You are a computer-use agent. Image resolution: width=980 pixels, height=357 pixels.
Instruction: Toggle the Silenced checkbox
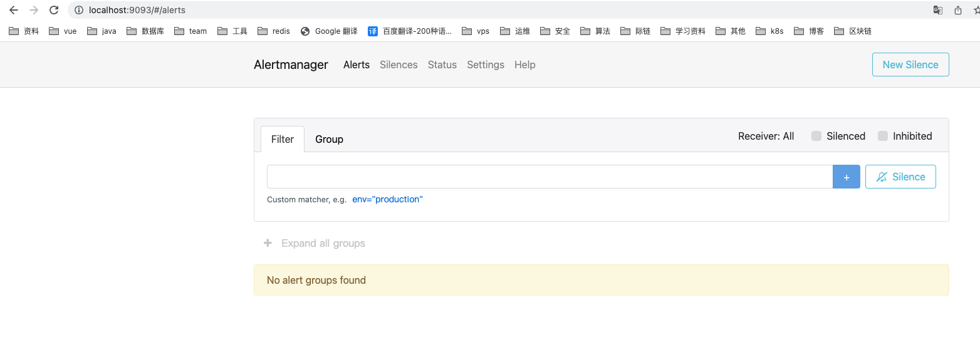[x=816, y=136]
